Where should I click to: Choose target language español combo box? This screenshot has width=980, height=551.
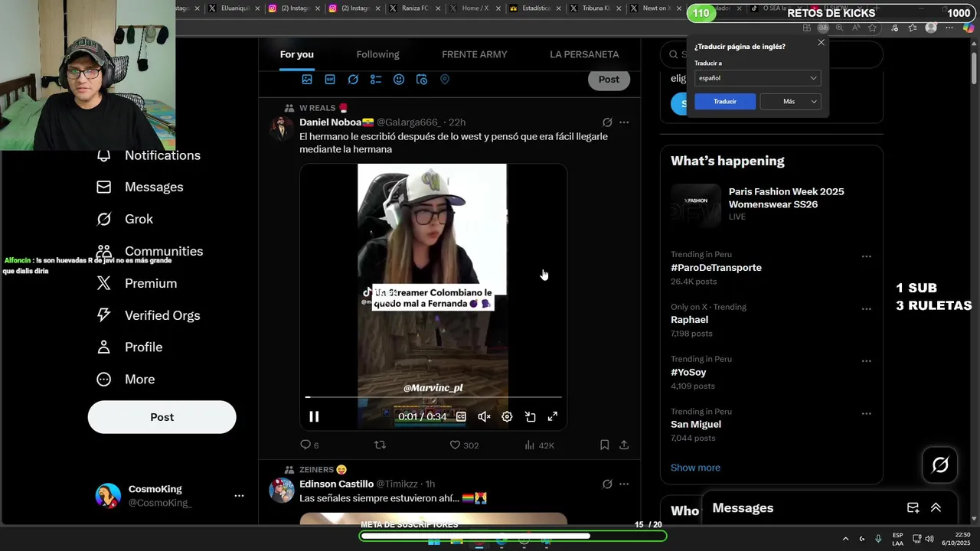coord(757,78)
